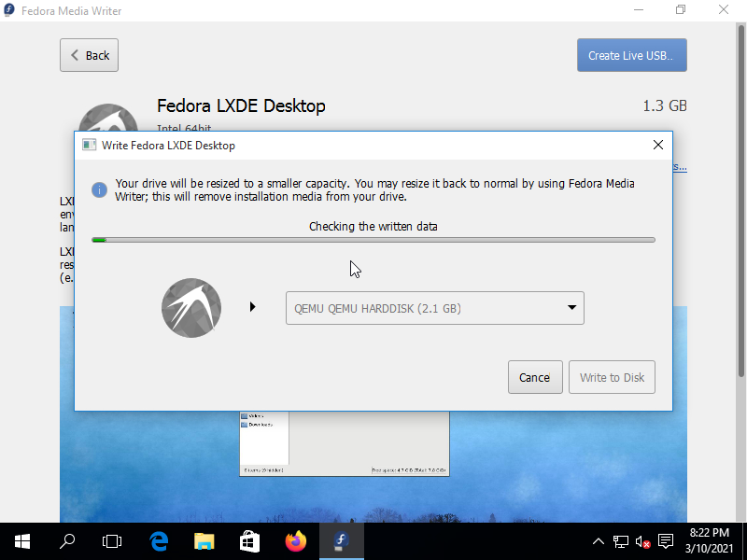Click the Fedora Media Writer title icon
This screenshot has height=560, width=747.
pyautogui.click(x=9, y=10)
